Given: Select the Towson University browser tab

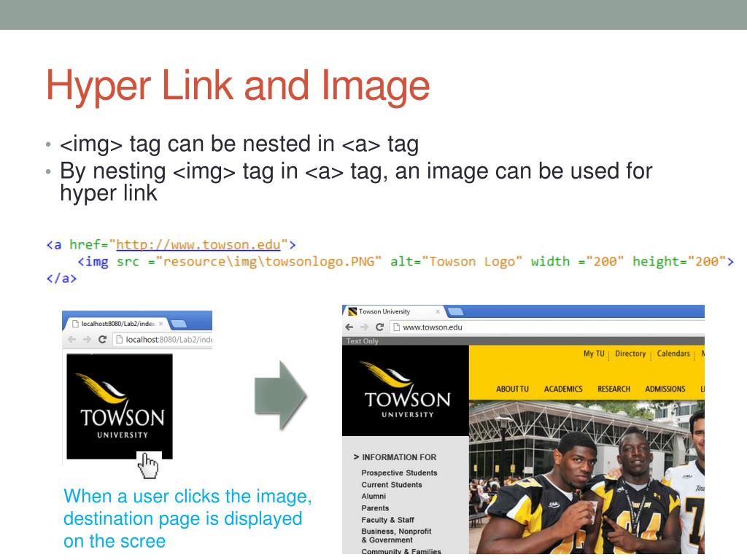Looking at the screenshot, I should click(x=393, y=311).
